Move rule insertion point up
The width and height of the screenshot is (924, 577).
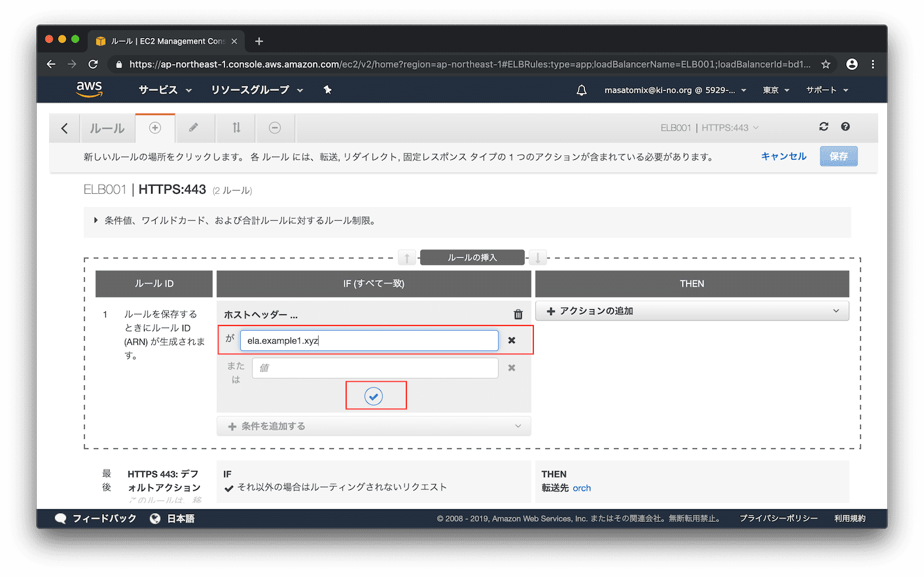coord(407,258)
